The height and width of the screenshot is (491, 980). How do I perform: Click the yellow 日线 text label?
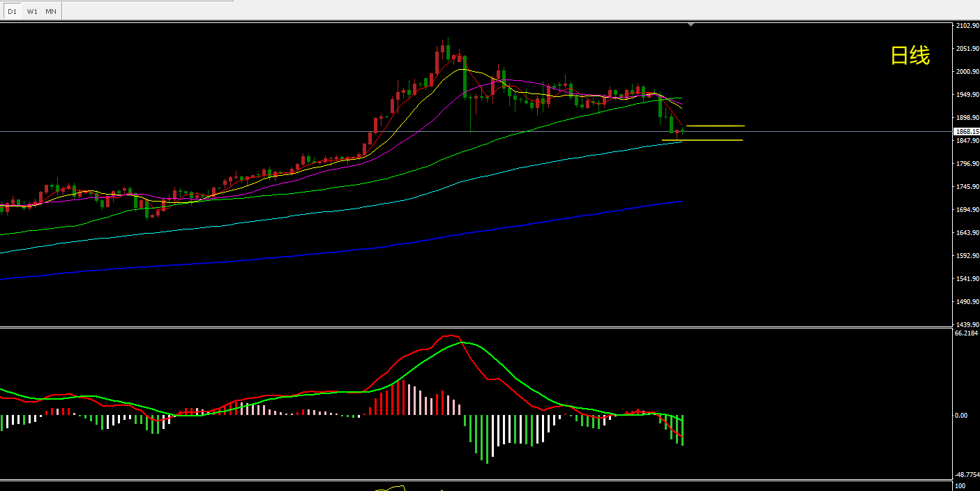pyautogui.click(x=910, y=56)
